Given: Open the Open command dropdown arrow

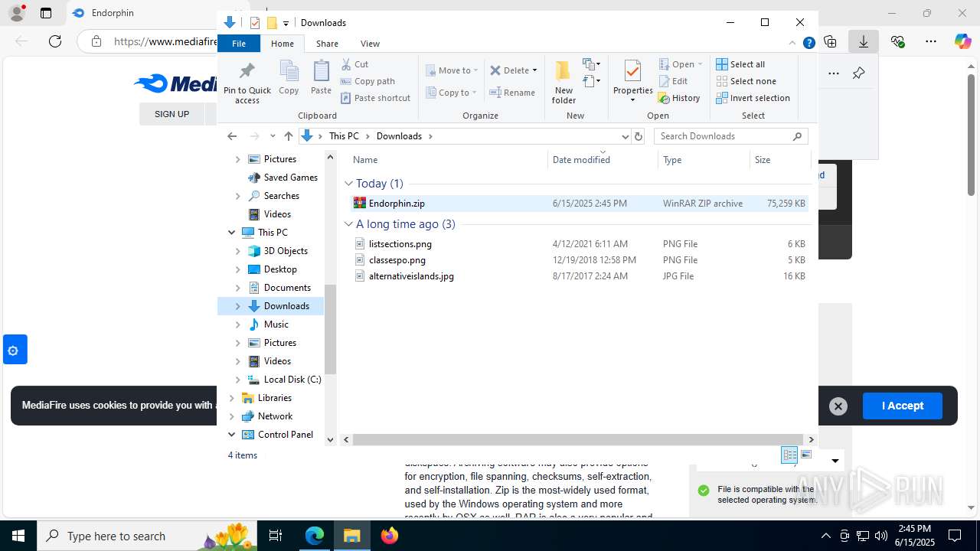Looking at the screenshot, I should 700,64.
